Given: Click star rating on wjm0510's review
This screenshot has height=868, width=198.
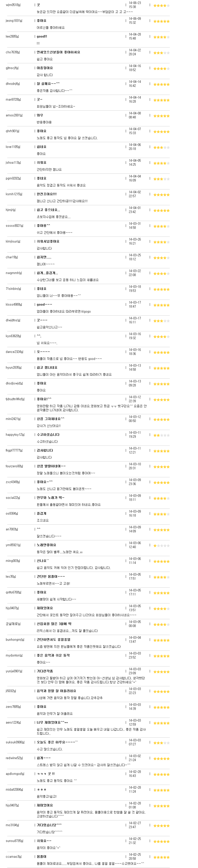Looking at the screenshot, I should click(x=161, y=6).
